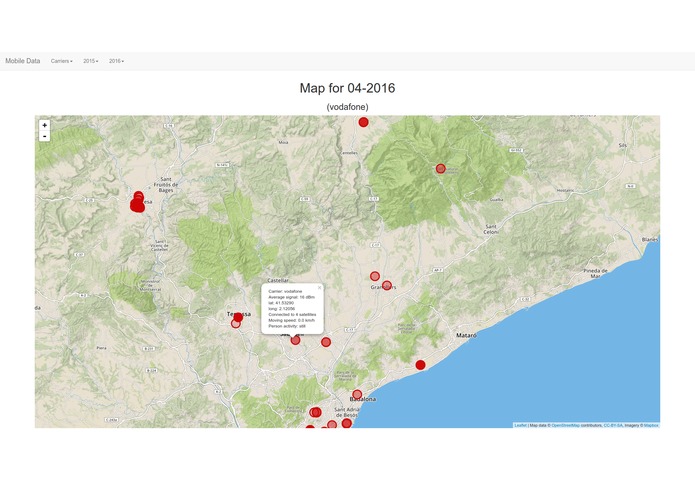Select the red marker at map's top edge

[x=363, y=122]
